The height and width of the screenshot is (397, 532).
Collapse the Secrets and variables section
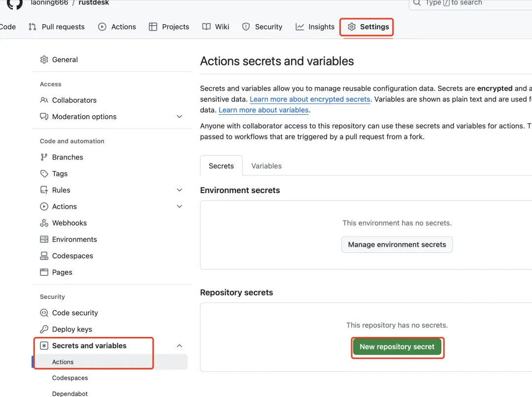(x=179, y=346)
